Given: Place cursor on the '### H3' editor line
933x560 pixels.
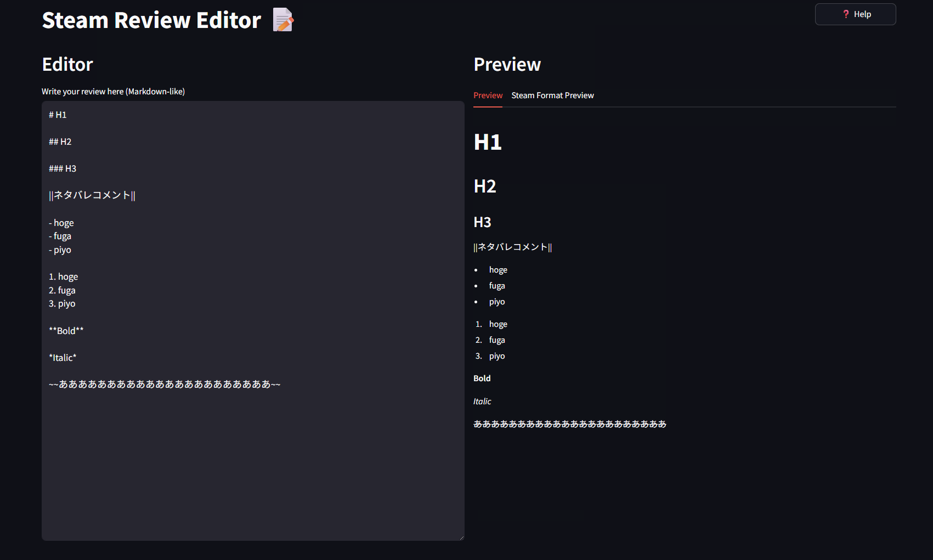Looking at the screenshot, I should tap(63, 169).
